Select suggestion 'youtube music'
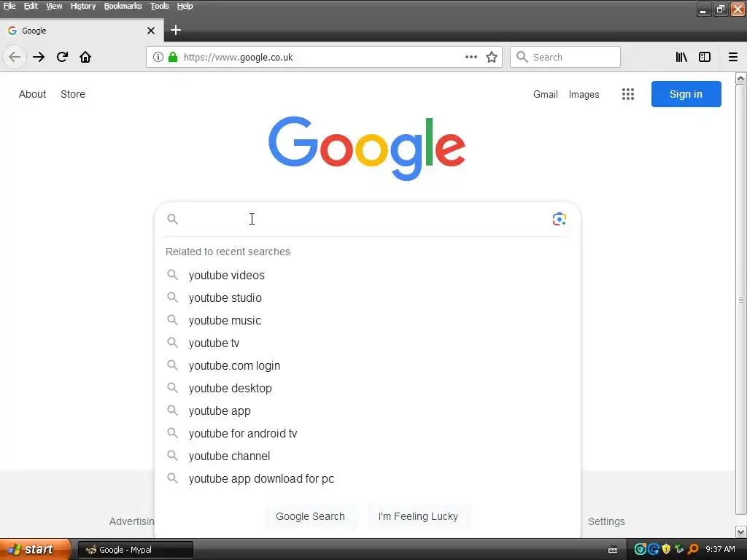 click(x=368, y=321)
